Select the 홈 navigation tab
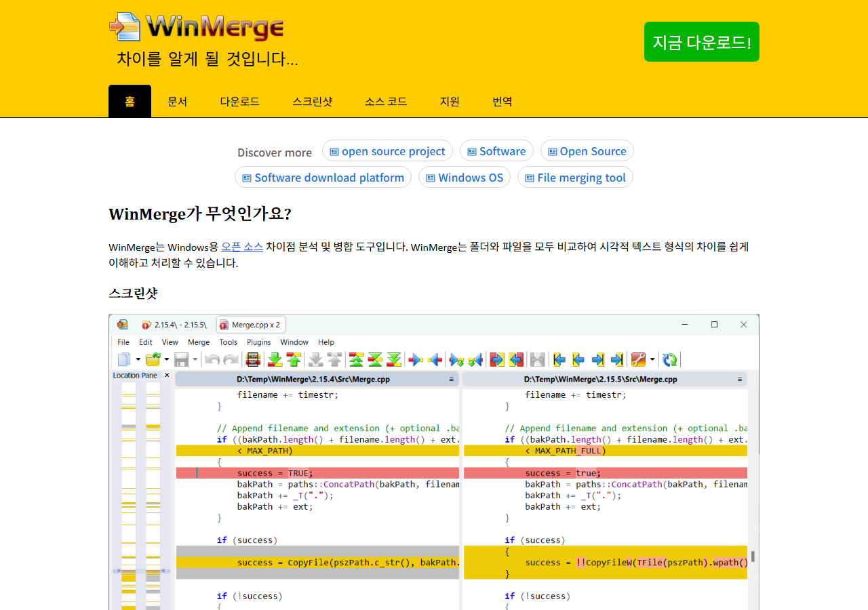Screen dimensions: 868x610 point(130,101)
